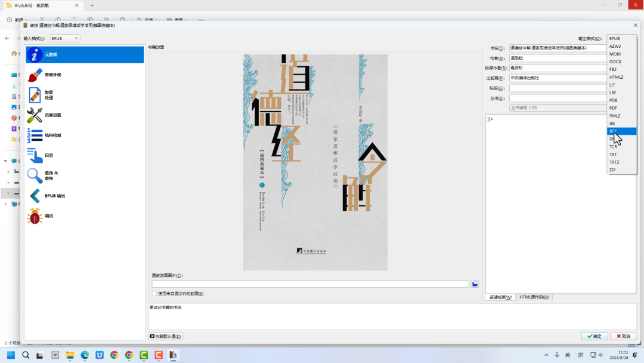
Task: Select TXT output format
Action: pyautogui.click(x=621, y=155)
